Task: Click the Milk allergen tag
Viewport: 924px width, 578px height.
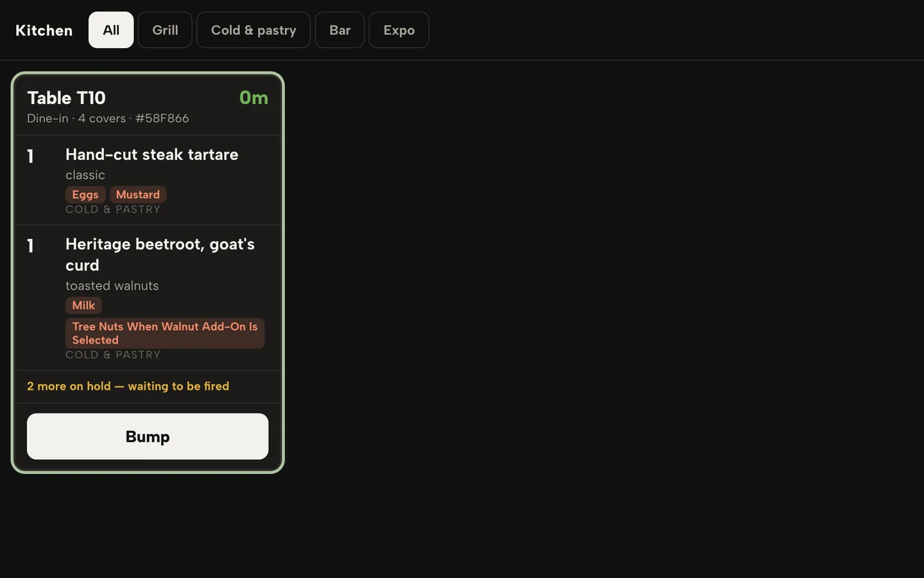Action: 83,306
